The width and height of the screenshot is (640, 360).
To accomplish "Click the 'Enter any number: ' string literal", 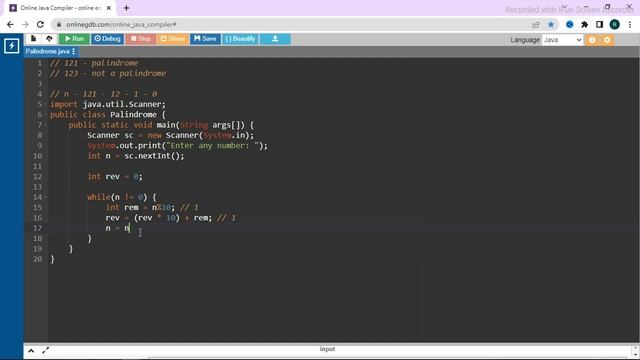I will pyautogui.click(x=213, y=146).
